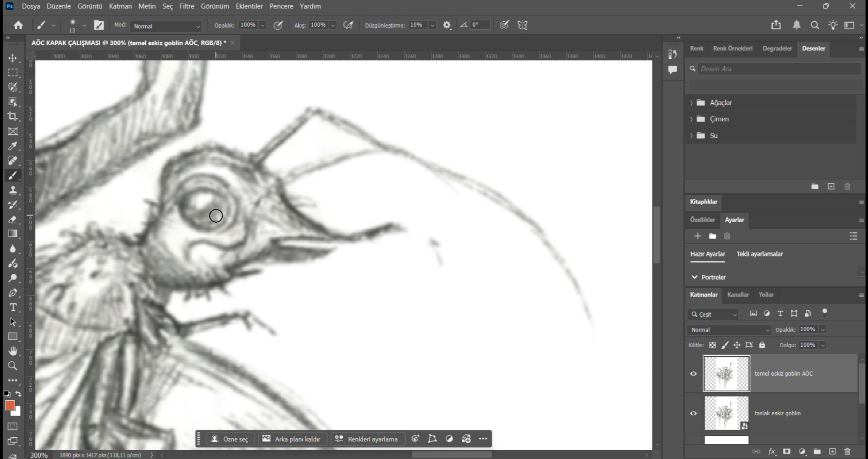Screen dimensions: 868x459
Task: Open the brush Mod blend dropdown
Action: (x=166, y=26)
